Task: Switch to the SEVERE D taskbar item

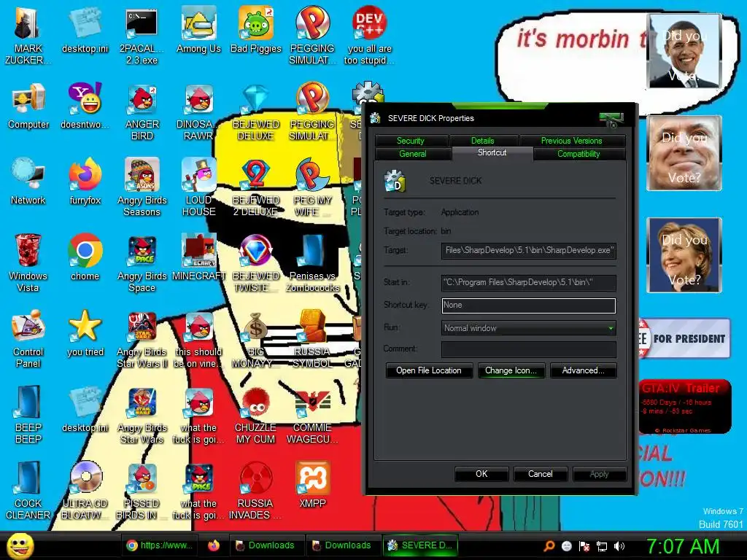Action: click(x=419, y=545)
